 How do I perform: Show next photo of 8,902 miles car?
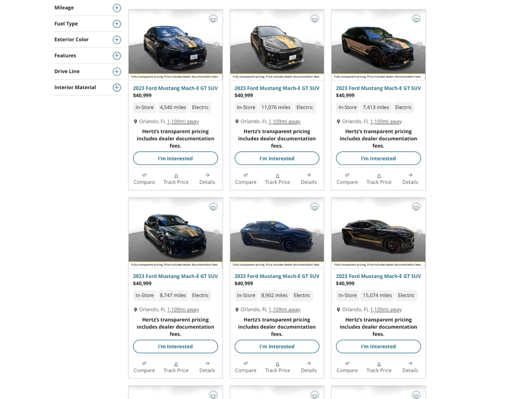tap(318, 233)
